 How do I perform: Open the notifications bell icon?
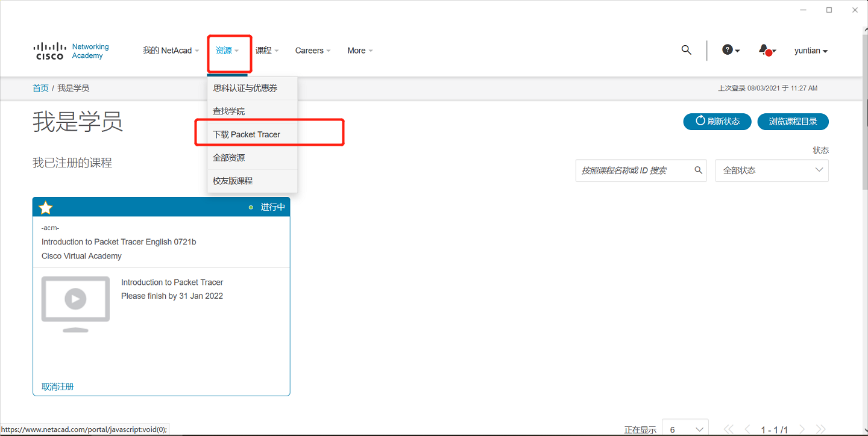(x=767, y=50)
